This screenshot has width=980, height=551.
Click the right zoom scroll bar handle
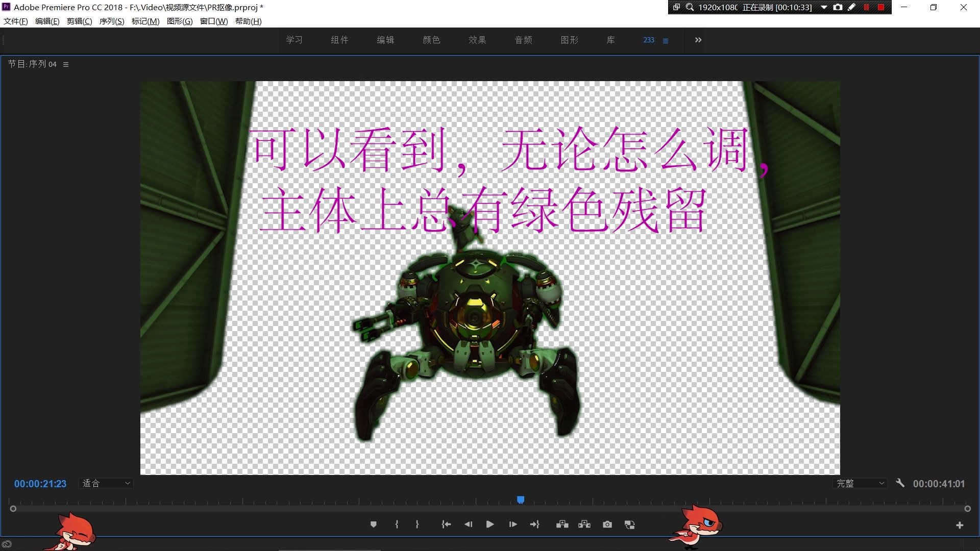967,509
